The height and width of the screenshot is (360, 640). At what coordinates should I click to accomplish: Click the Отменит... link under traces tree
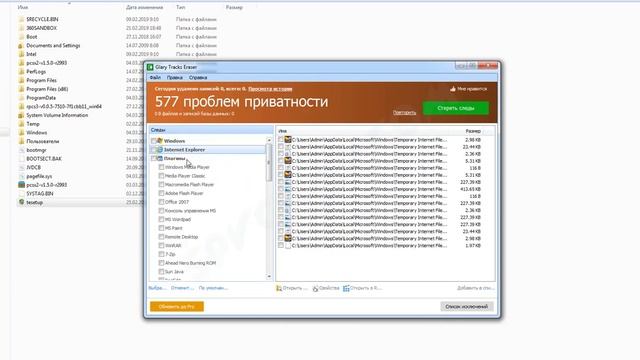(182, 288)
